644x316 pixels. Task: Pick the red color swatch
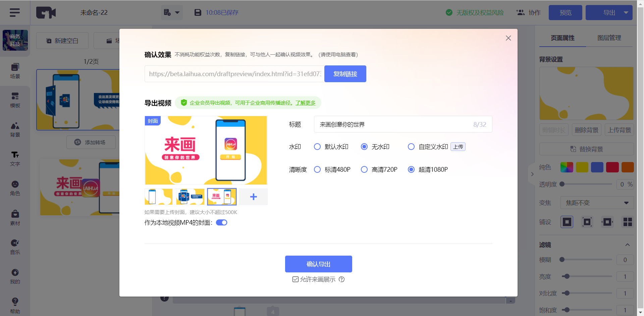coord(612,167)
